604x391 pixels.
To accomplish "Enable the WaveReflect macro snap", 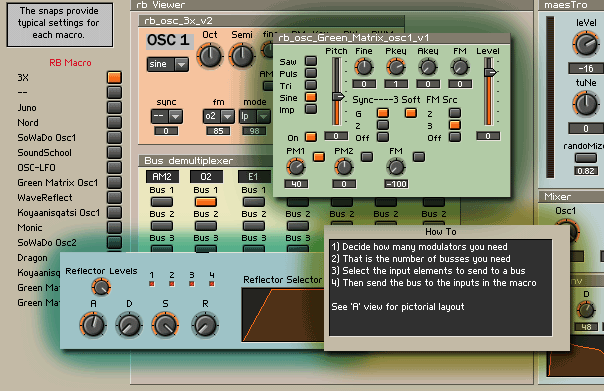I will [x=114, y=198].
